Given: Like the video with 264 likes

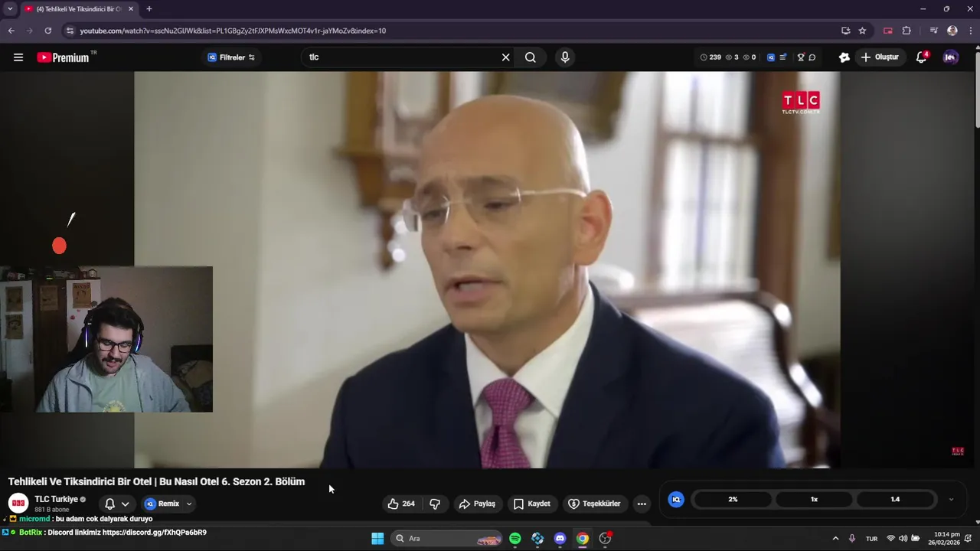Looking at the screenshot, I should tap(401, 504).
